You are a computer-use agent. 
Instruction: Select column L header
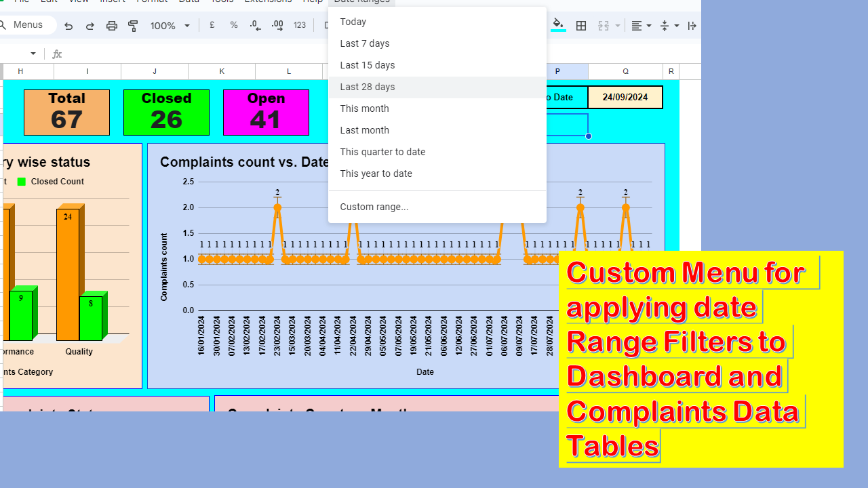tap(289, 71)
